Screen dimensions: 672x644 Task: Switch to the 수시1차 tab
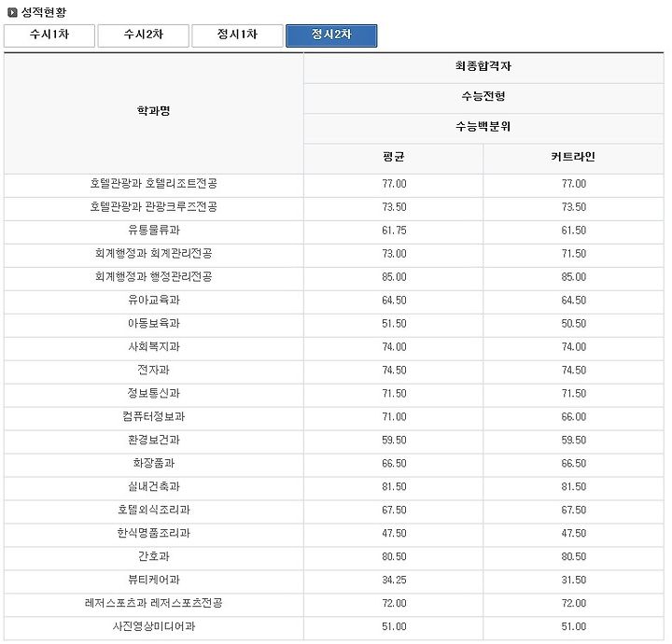coord(49,35)
